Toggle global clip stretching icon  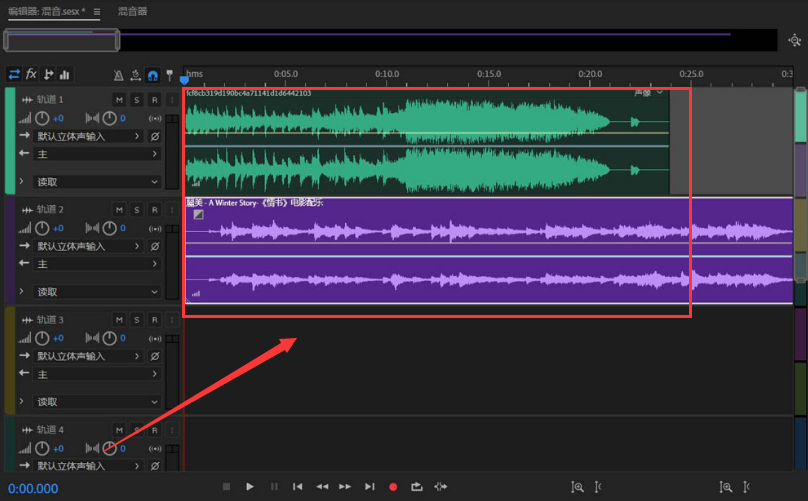pos(136,76)
